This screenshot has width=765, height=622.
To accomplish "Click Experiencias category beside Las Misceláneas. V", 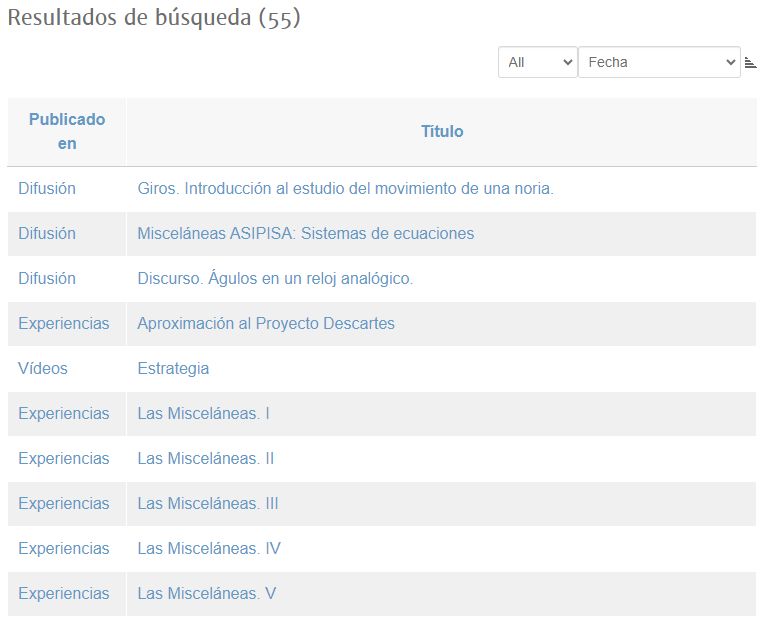I will point(64,594).
